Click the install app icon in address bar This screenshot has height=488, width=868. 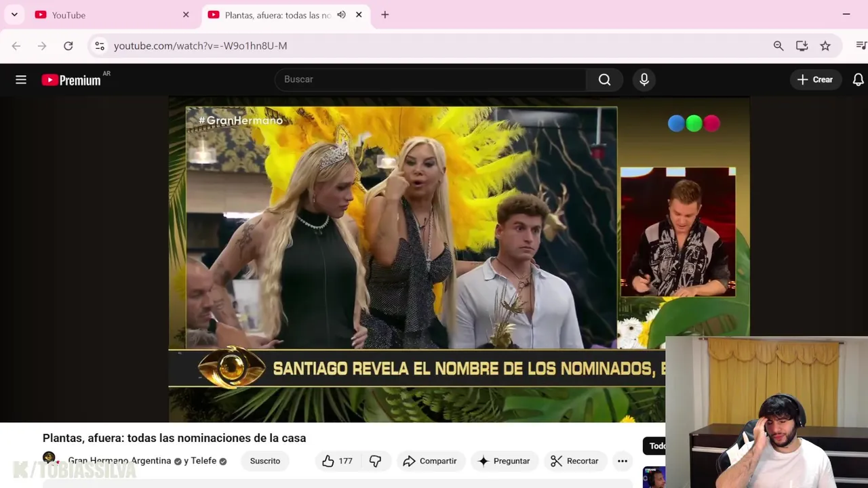[x=802, y=45]
